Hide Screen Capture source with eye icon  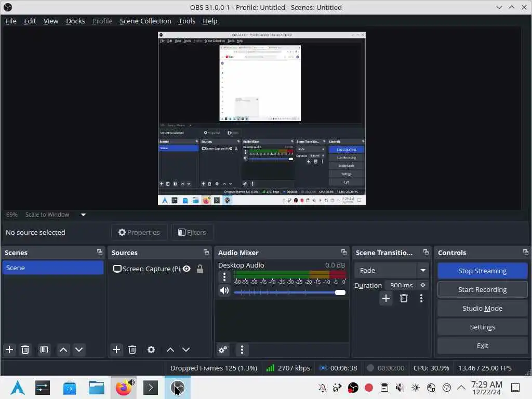(187, 269)
